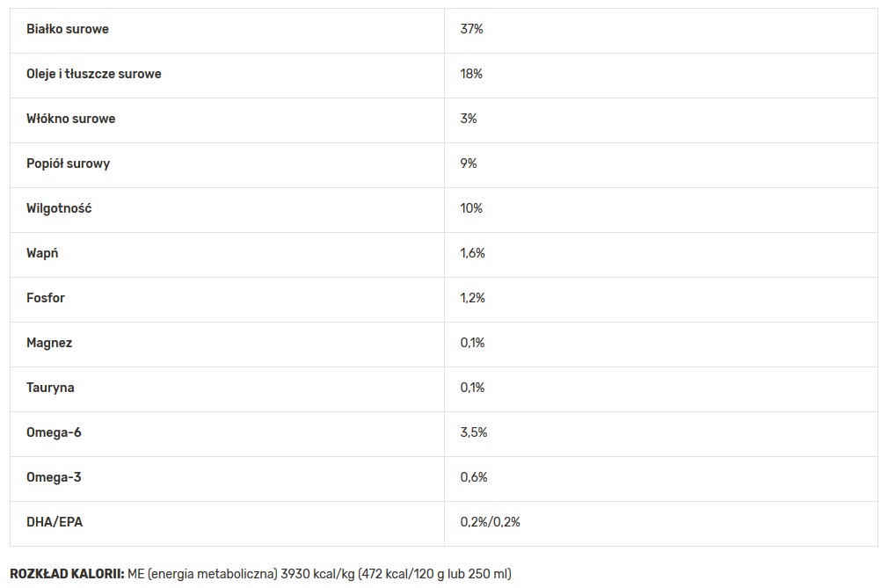Click the "Tauryna" row label
Viewport: 888px width, 588px height.
(x=51, y=388)
